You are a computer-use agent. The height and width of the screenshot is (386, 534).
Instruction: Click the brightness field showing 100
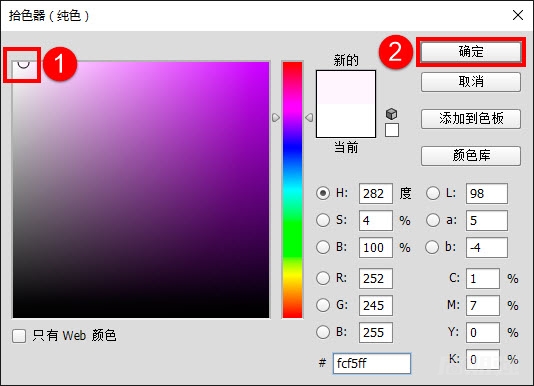[376, 247]
